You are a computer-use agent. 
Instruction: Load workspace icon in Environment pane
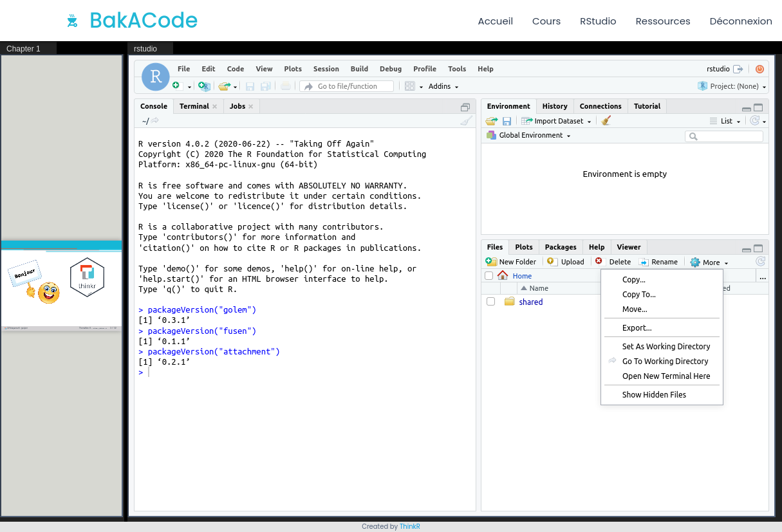pyautogui.click(x=492, y=121)
